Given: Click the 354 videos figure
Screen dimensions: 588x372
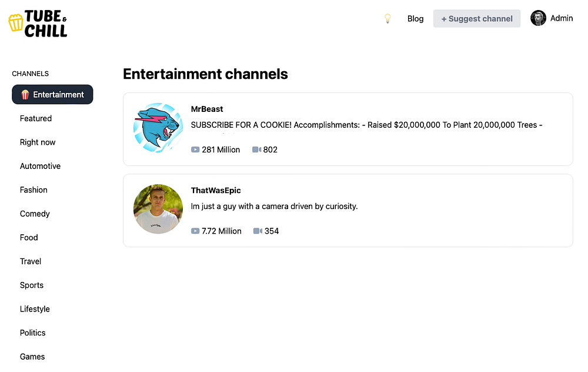Looking at the screenshot, I should coord(272,231).
